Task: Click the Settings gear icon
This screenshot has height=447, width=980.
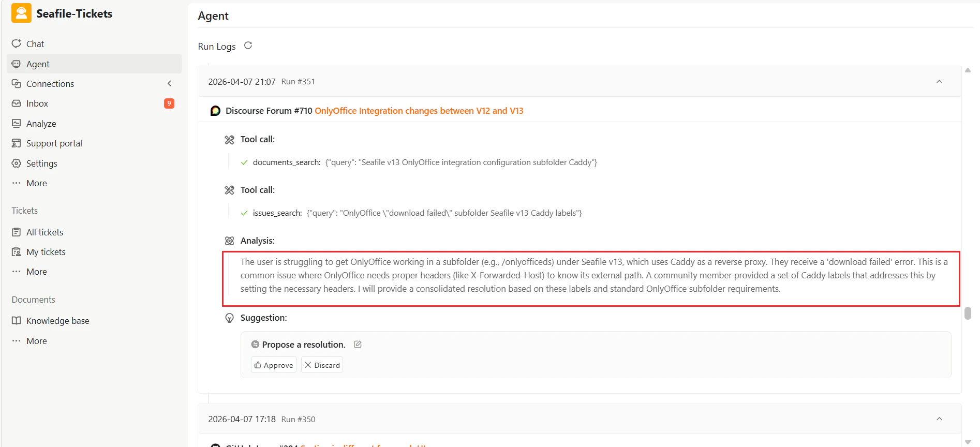Action: coord(17,163)
